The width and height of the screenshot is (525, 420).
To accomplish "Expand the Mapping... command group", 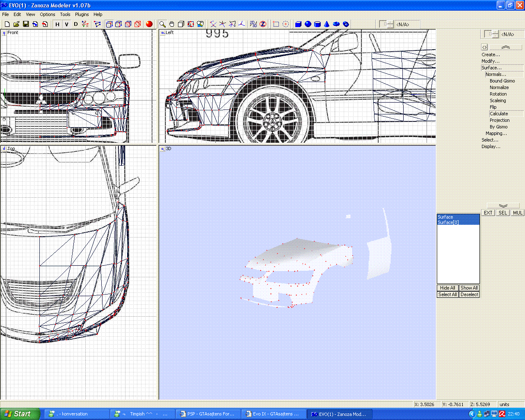I will (x=496, y=133).
